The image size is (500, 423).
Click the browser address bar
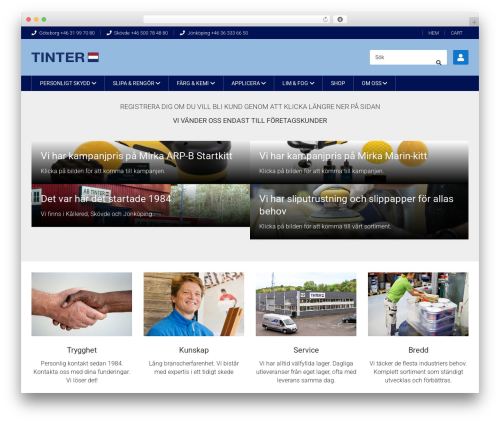click(x=237, y=19)
